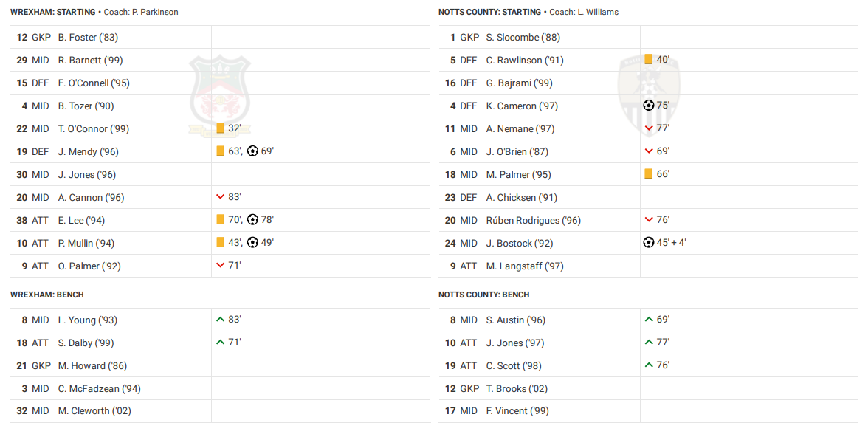Screen dimensions: 868x437
Task: Click P. Mullin's yellow card icon
Action: pos(220,243)
